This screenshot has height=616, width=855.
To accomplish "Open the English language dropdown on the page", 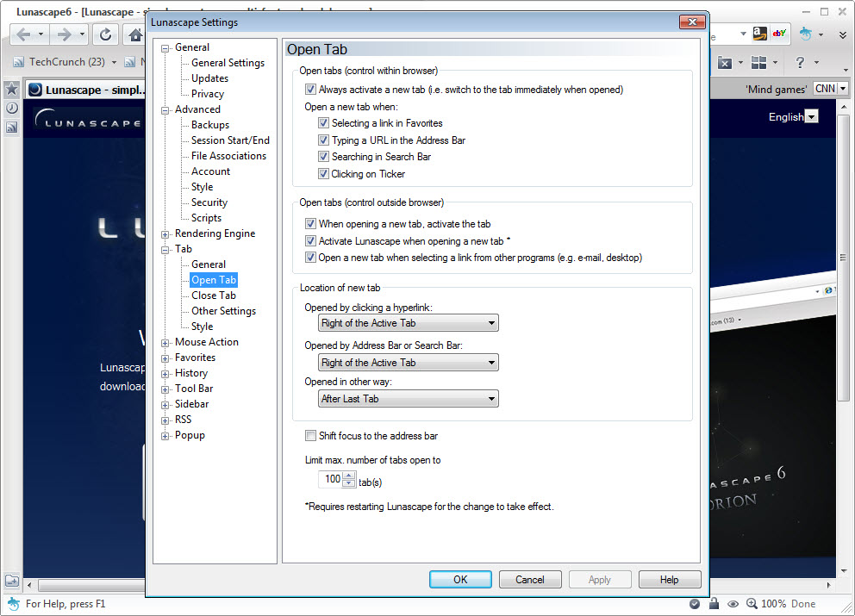I will pos(812,116).
